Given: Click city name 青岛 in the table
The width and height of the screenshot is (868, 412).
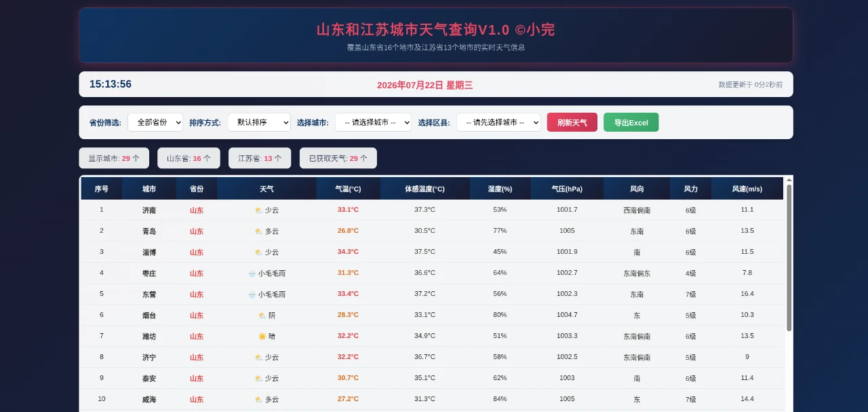Looking at the screenshot, I should point(149,231).
